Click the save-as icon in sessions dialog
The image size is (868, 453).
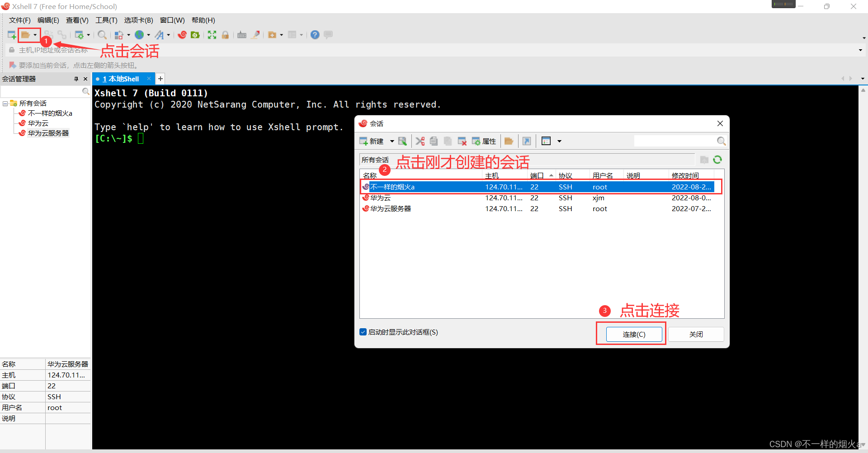[x=402, y=142]
